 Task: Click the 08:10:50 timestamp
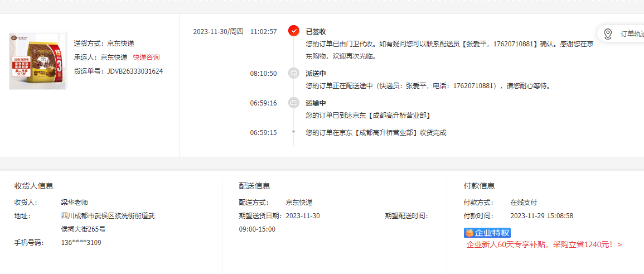pyautogui.click(x=263, y=74)
